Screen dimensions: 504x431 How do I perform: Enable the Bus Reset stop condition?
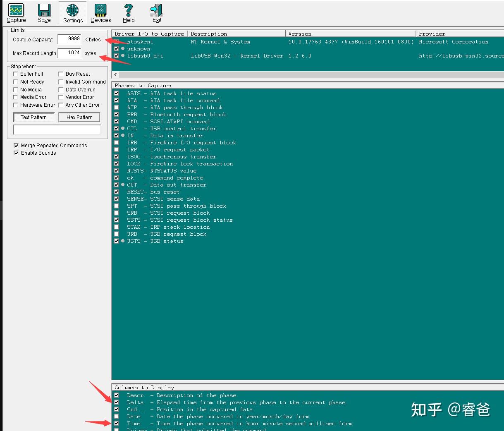click(61, 74)
